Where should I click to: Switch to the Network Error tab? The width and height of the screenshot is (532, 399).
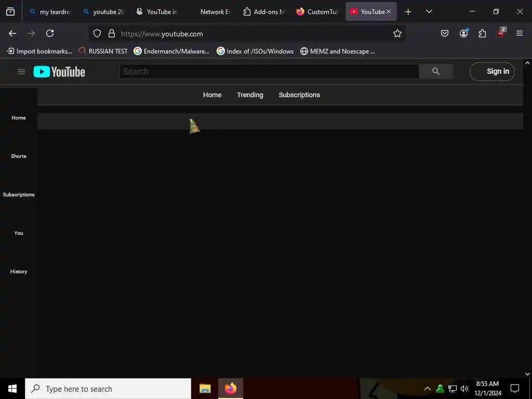click(x=211, y=11)
